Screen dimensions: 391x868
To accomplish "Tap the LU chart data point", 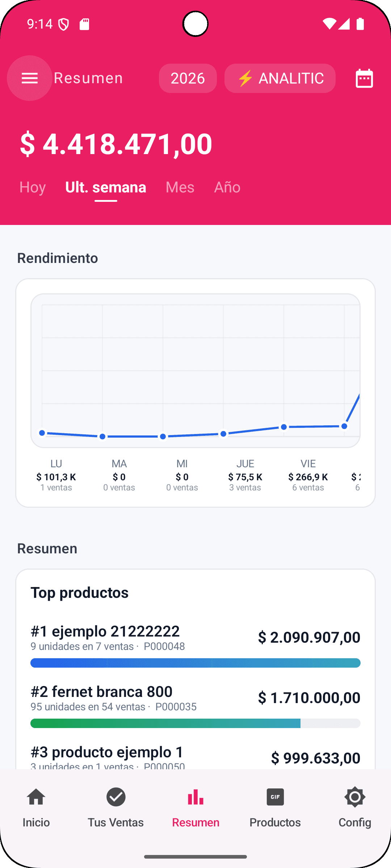I will 42,433.
